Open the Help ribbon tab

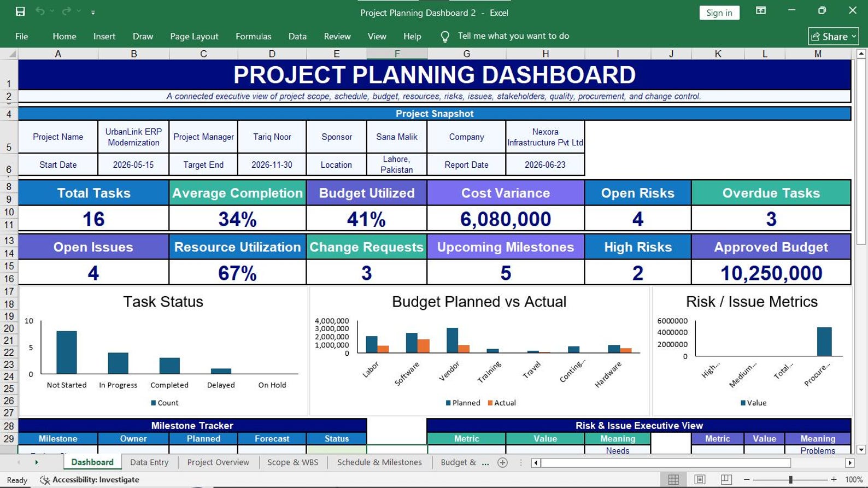click(412, 36)
